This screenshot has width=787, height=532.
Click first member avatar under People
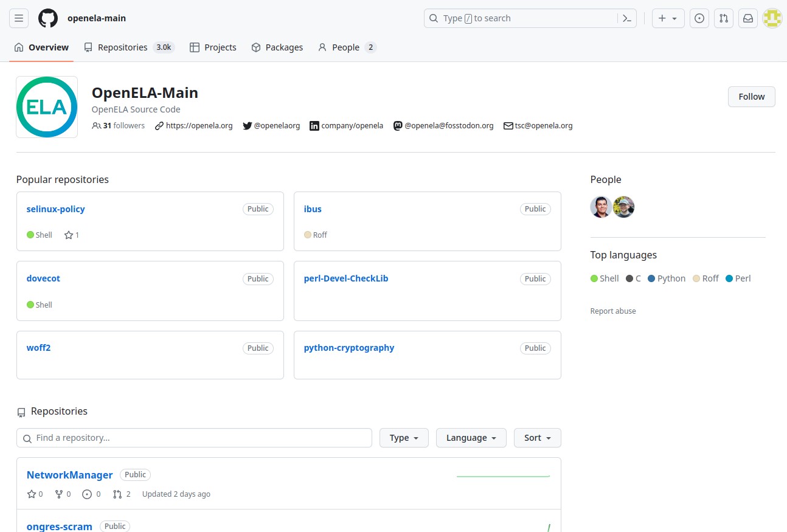coord(601,207)
